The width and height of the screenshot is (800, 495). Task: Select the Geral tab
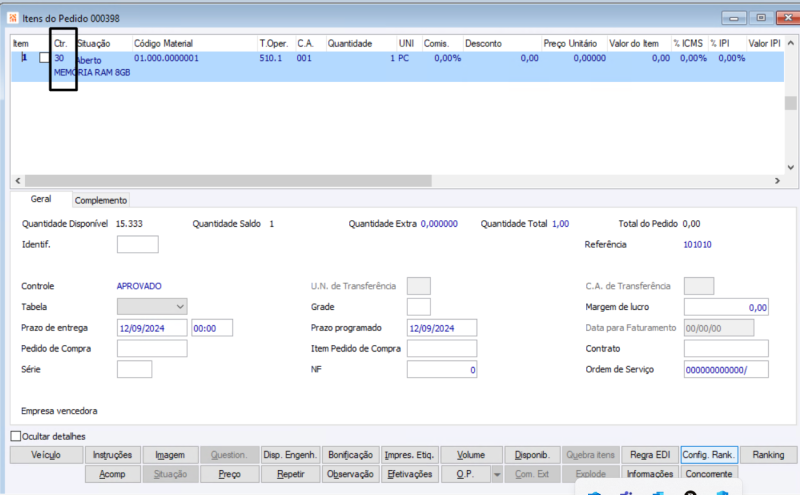point(40,199)
